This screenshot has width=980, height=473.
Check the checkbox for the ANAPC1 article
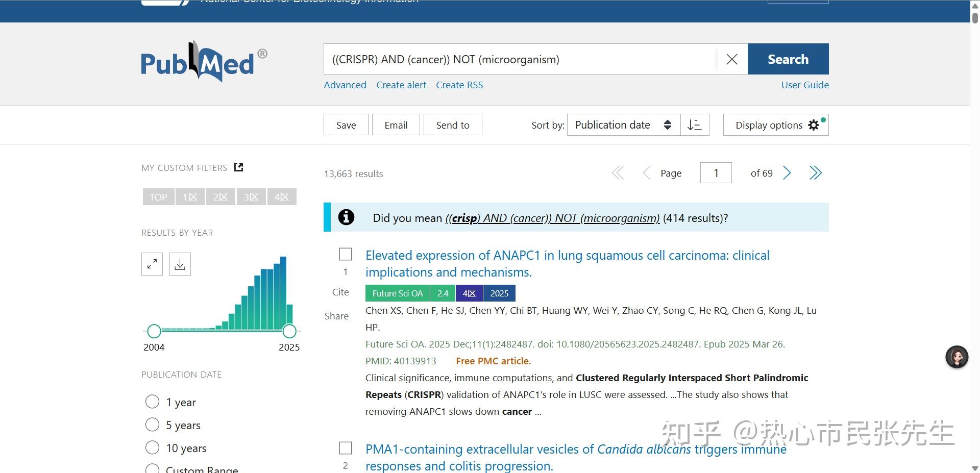[346, 254]
